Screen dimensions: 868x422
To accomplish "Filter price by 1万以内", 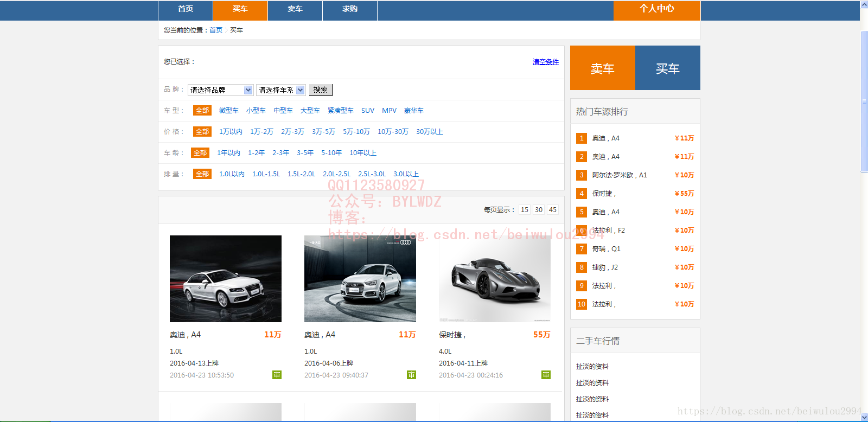I will pyautogui.click(x=231, y=132).
